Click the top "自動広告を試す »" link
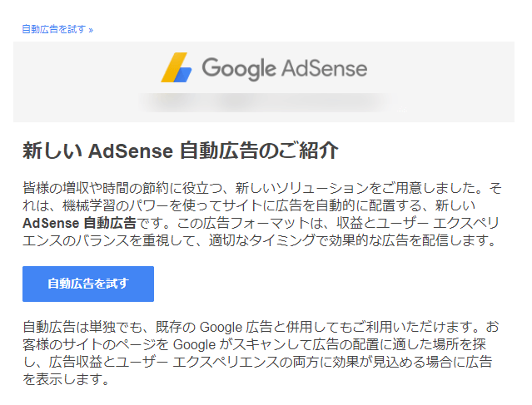 pos(54,29)
